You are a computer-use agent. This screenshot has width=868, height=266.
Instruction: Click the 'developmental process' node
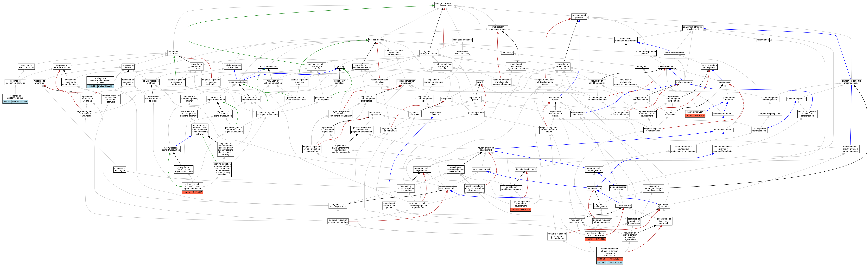579,16
